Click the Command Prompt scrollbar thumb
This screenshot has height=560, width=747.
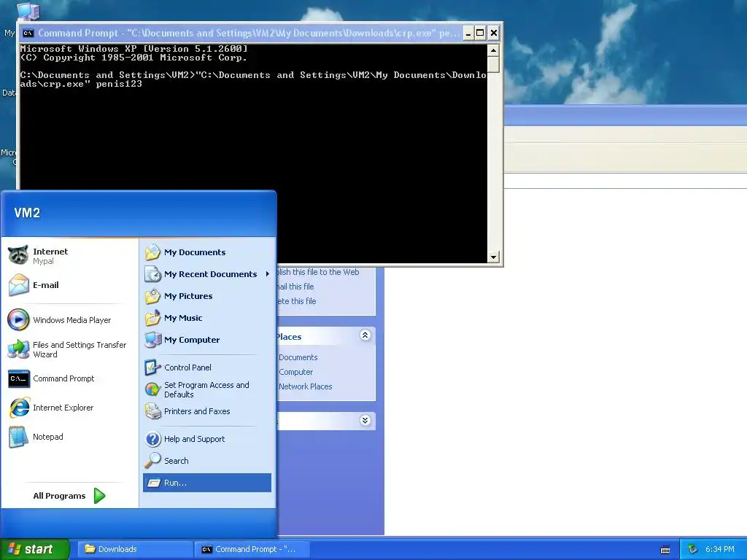click(x=493, y=64)
